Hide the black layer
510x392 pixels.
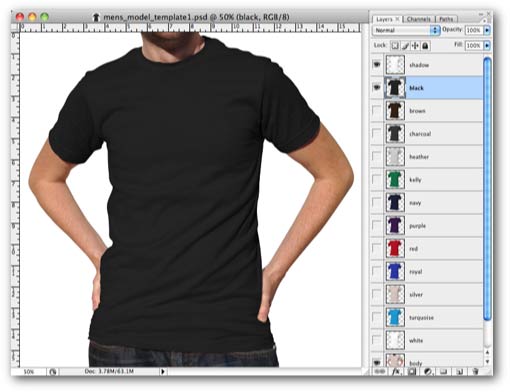(x=377, y=87)
